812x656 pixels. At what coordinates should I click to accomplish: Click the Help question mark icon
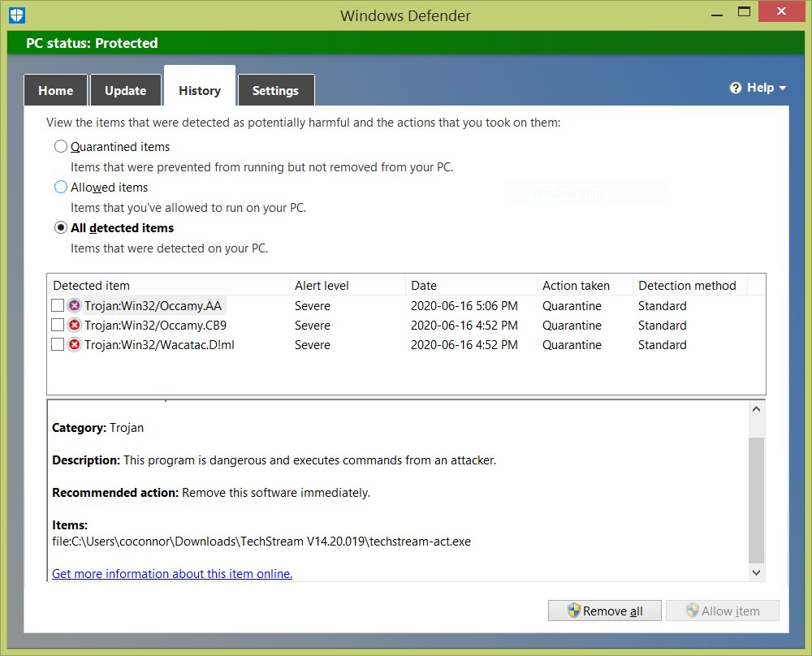click(736, 88)
